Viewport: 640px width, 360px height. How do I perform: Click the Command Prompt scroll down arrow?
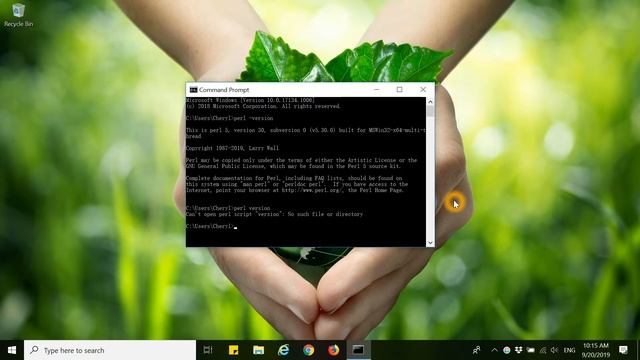[430, 242]
